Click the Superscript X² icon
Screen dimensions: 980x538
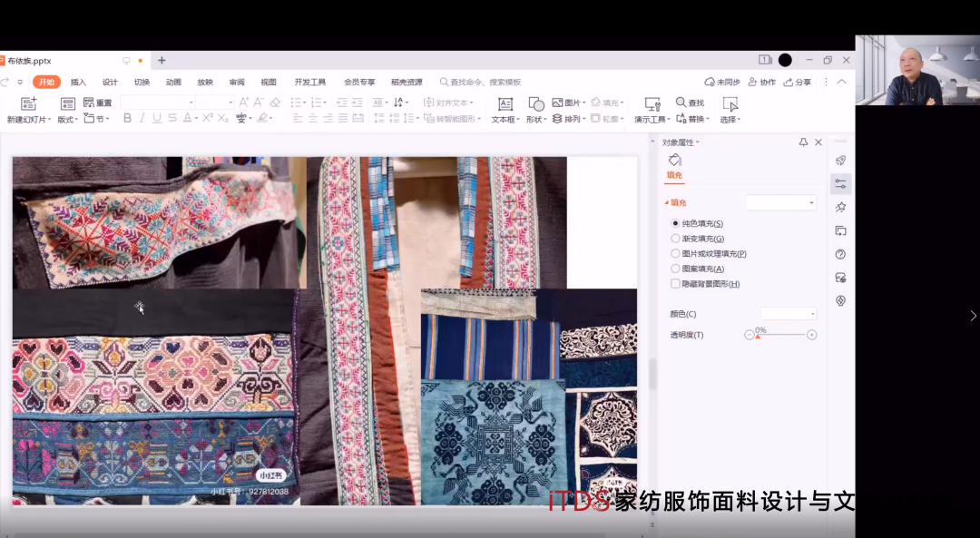208,118
